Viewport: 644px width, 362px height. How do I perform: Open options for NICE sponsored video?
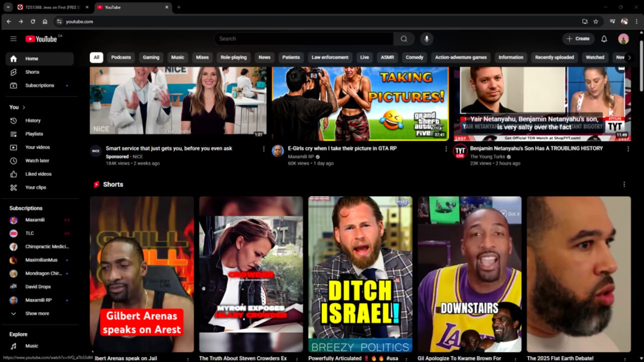point(264,149)
